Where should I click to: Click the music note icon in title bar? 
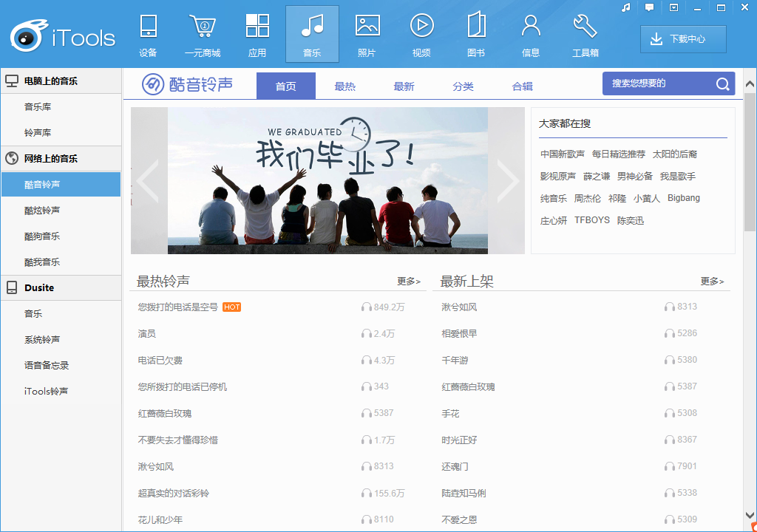click(626, 7)
